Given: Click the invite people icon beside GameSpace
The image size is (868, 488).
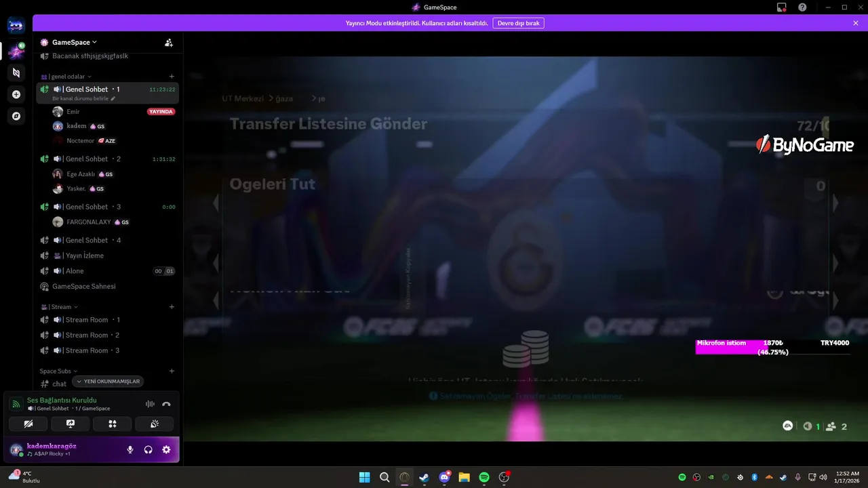Looking at the screenshot, I should [169, 42].
